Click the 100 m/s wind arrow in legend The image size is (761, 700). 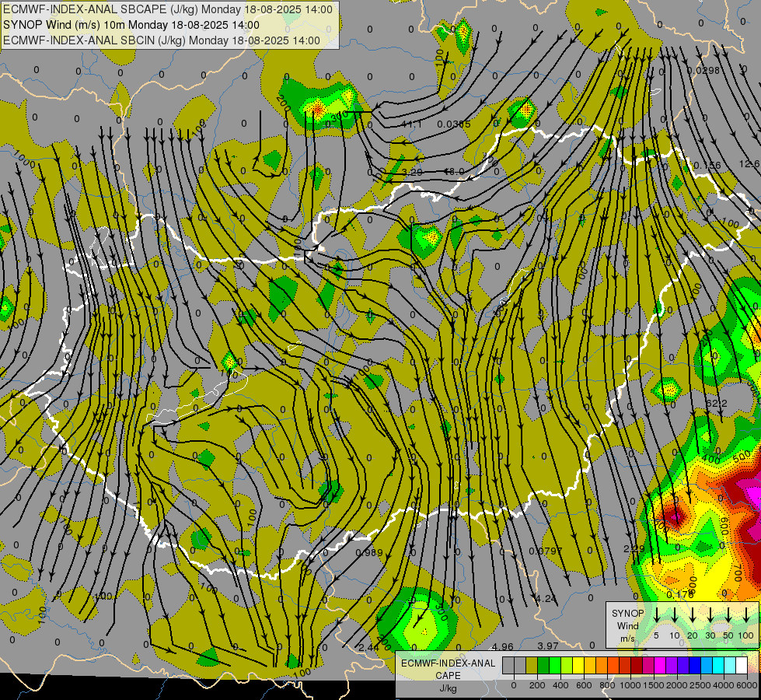point(746,614)
